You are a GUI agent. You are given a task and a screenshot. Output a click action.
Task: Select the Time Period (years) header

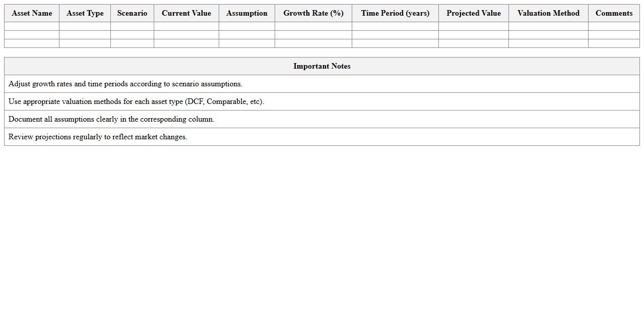tap(395, 13)
